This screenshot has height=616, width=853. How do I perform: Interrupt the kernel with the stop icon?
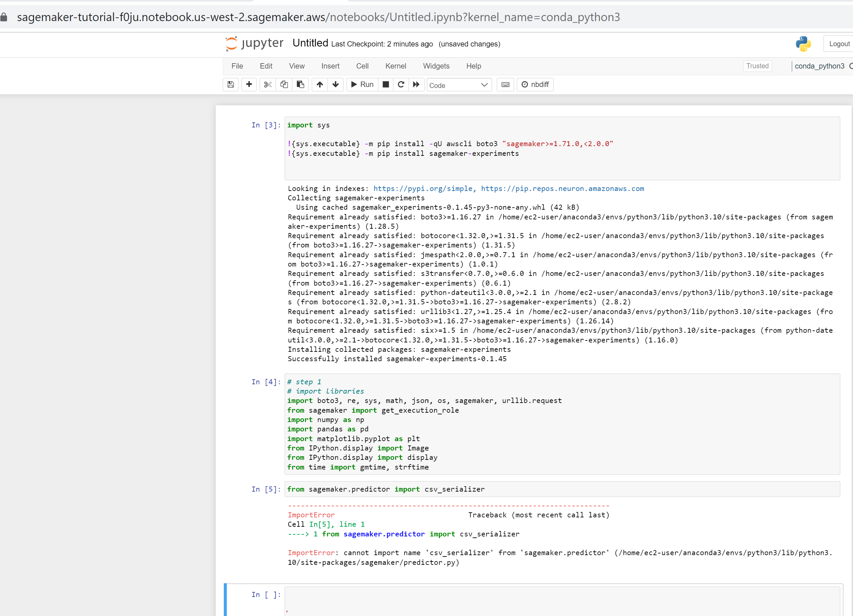pyautogui.click(x=385, y=85)
